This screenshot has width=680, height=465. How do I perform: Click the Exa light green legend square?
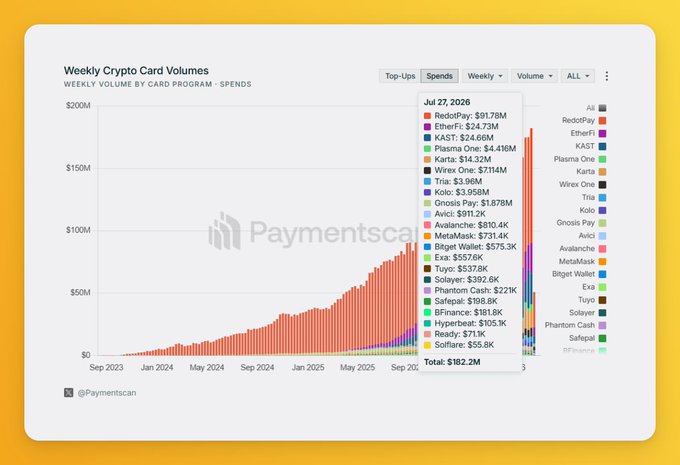pos(602,287)
